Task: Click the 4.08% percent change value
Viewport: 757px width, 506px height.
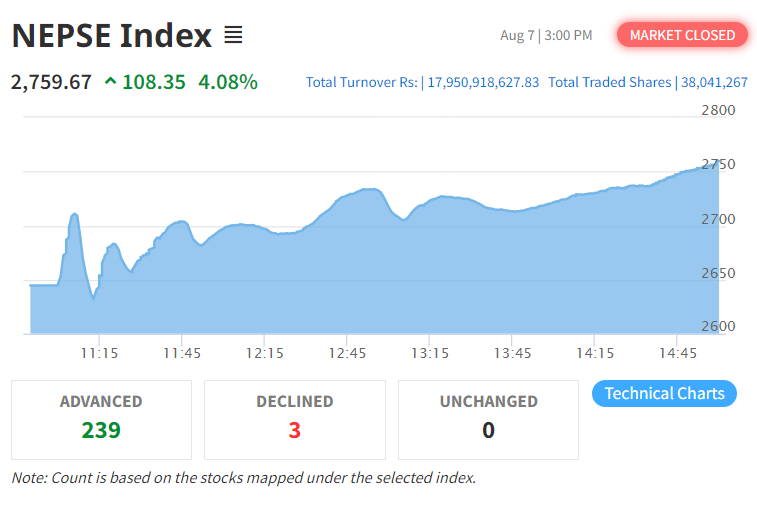Action: click(x=228, y=82)
